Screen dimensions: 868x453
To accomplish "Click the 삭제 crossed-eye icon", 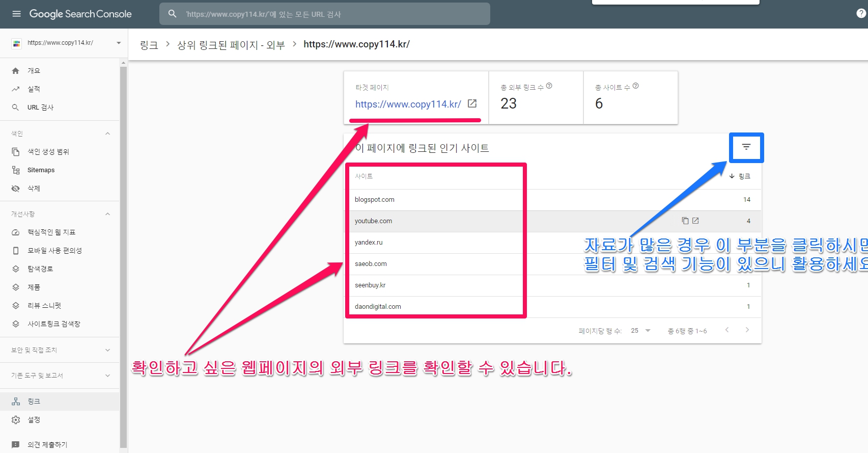I will (16, 189).
